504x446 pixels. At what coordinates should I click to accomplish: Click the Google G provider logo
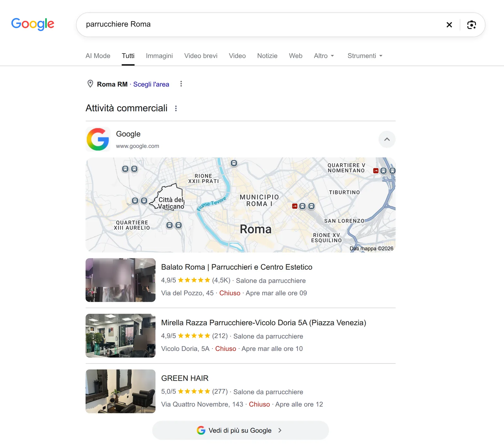98,139
